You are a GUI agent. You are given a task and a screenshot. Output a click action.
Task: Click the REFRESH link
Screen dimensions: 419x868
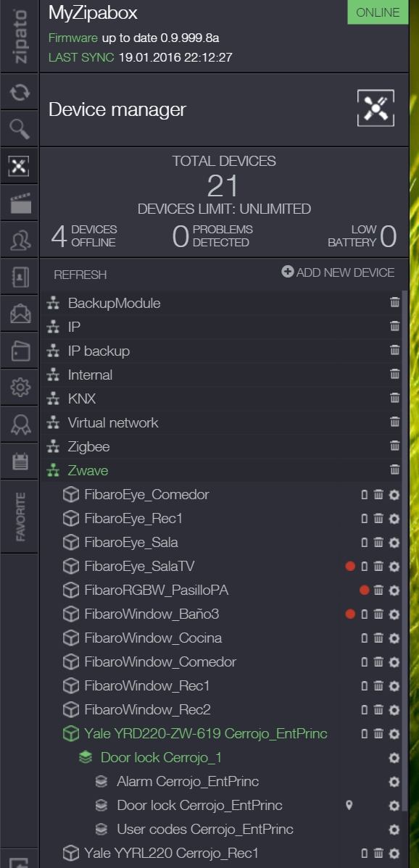click(80, 275)
